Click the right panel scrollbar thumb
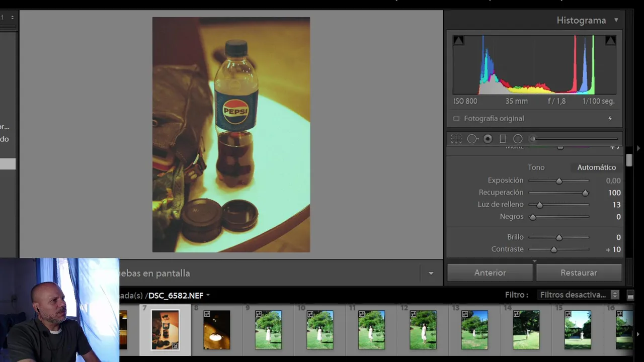This screenshot has width=644, height=362. tap(629, 160)
